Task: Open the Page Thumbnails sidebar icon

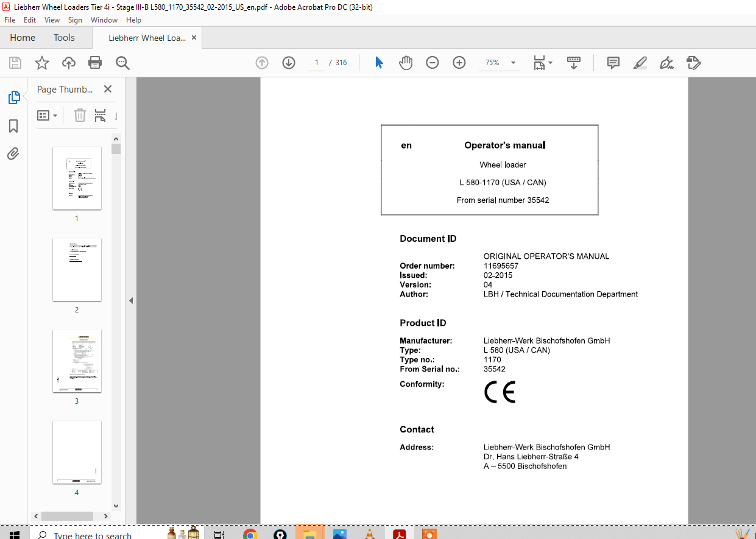Action: tap(13, 97)
